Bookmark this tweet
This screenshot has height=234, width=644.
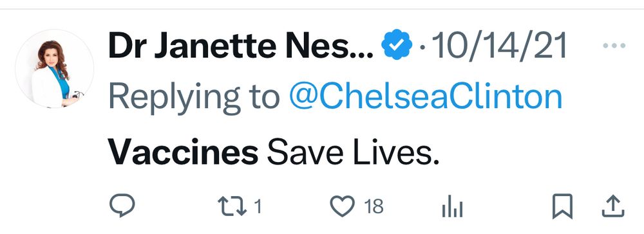[x=562, y=206]
